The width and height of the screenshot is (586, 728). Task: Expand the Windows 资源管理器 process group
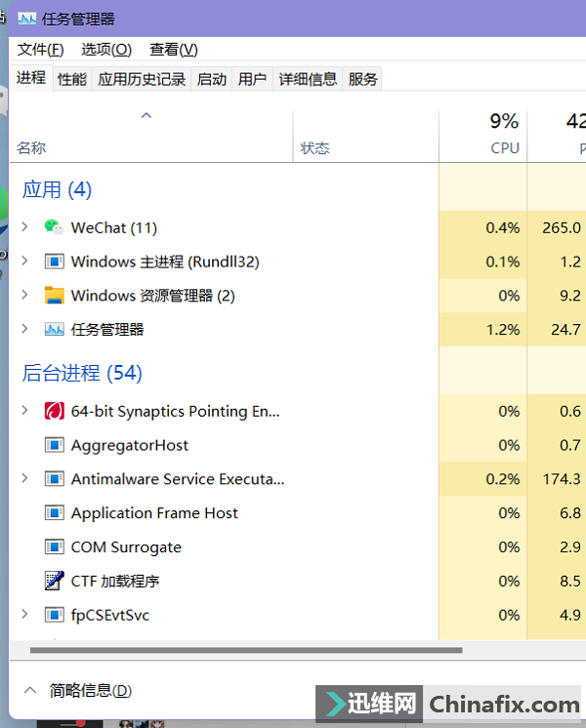click(x=24, y=296)
